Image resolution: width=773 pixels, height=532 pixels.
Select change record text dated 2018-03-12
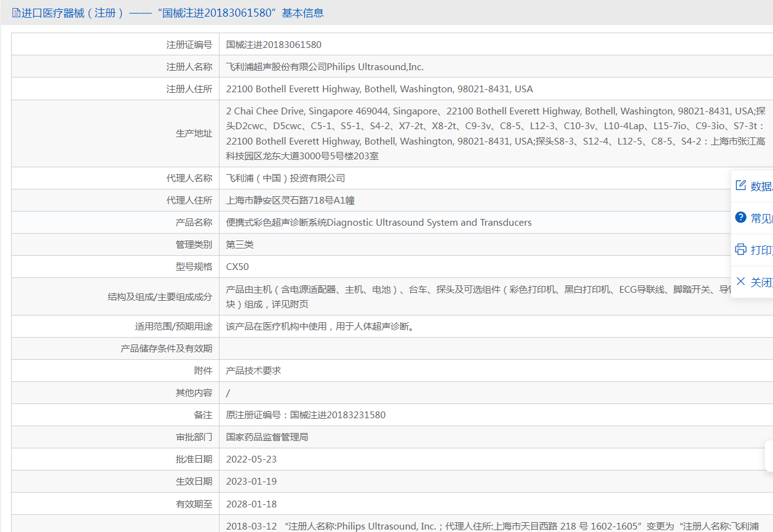click(x=493, y=526)
